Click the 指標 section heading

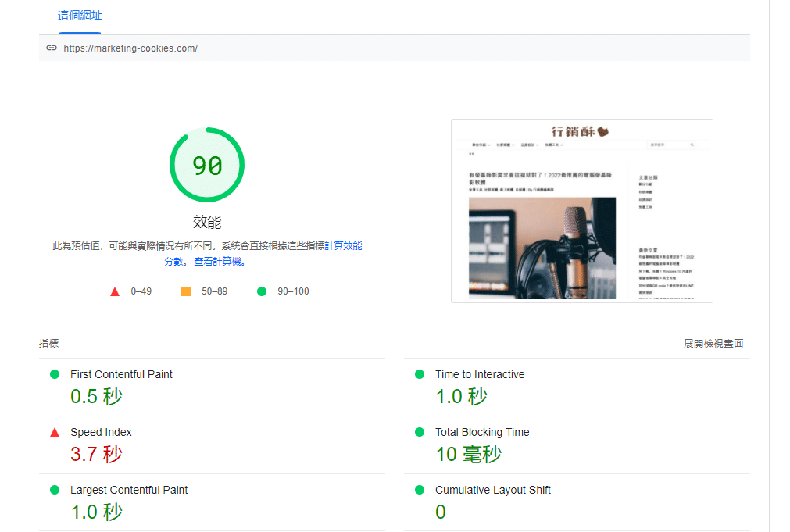pyautogui.click(x=49, y=344)
